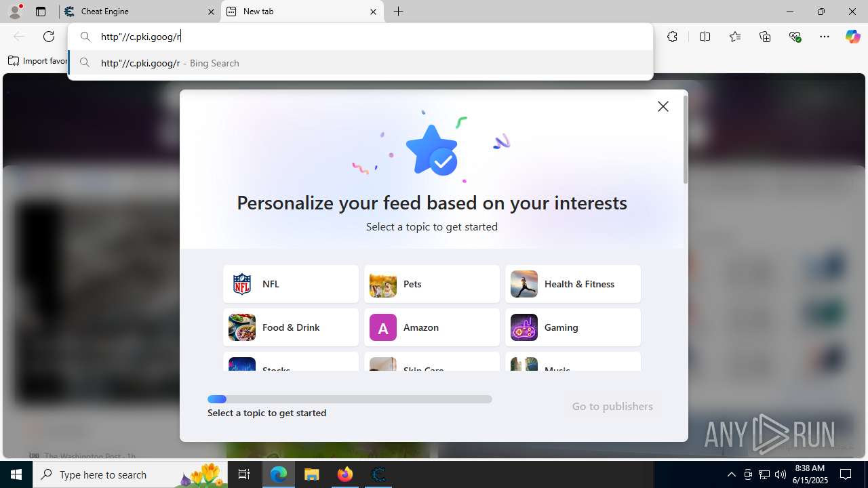868x488 pixels.
Task: Open Settings and more ellipsis
Action: pyautogui.click(x=825, y=37)
